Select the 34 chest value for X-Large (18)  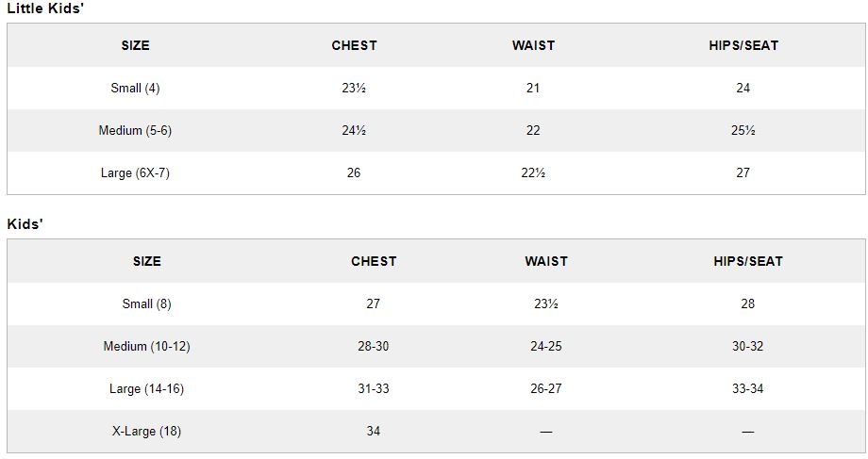point(374,432)
